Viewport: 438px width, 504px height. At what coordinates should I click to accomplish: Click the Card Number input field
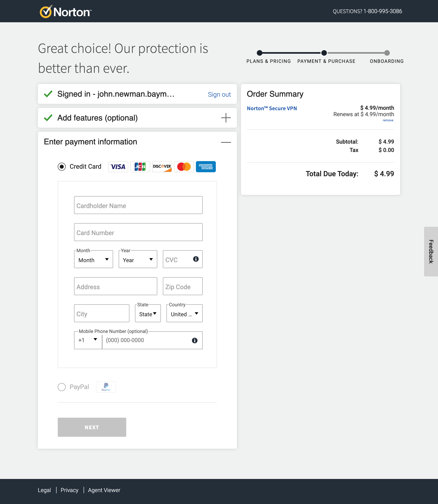138,232
